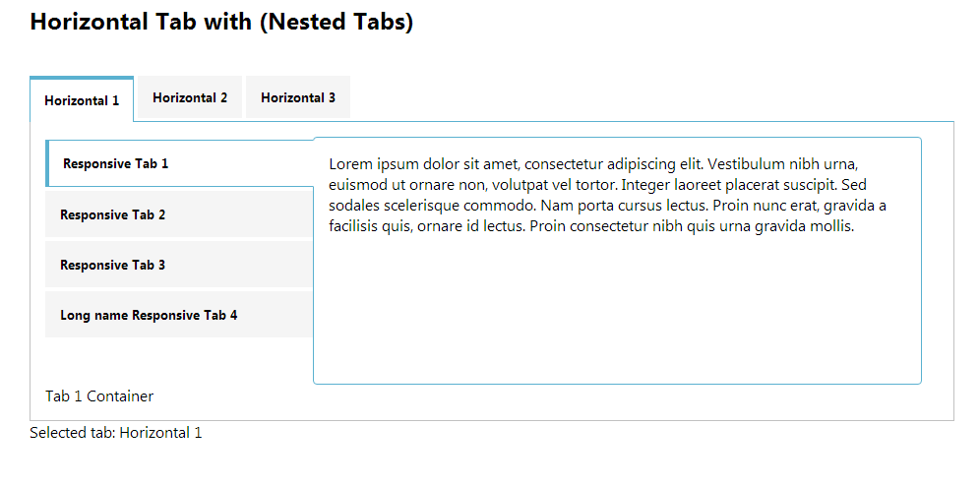Switch to the Horizontal 2 tab
The width and height of the screenshot is (980, 486).
point(190,97)
